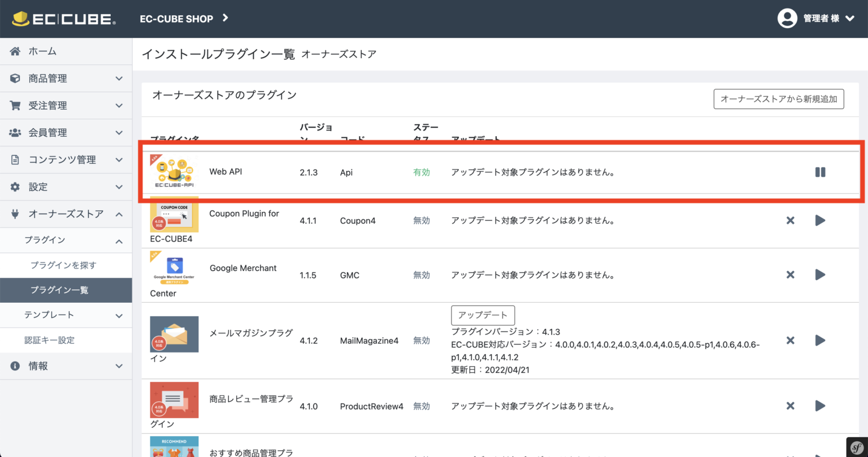Disable the Web API plugin via pause control
Viewport: 868px width, 457px height.
coord(820,172)
